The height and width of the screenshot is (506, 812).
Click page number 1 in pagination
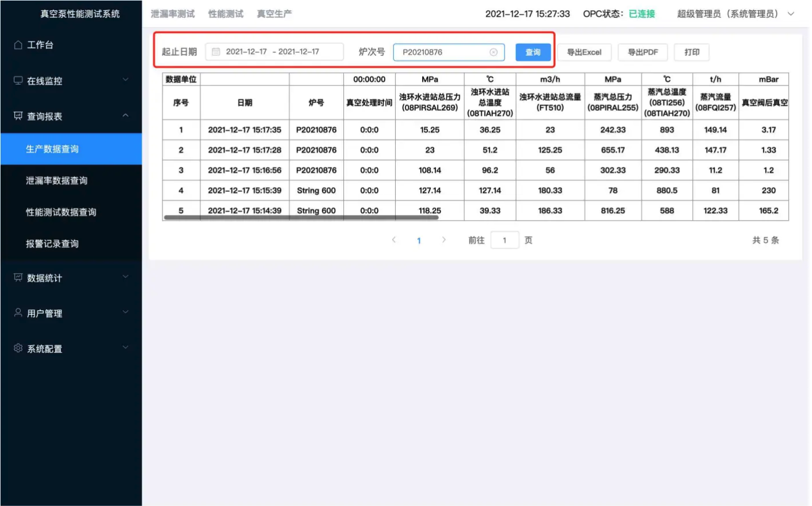pyautogui.click(x=419, y=240)
